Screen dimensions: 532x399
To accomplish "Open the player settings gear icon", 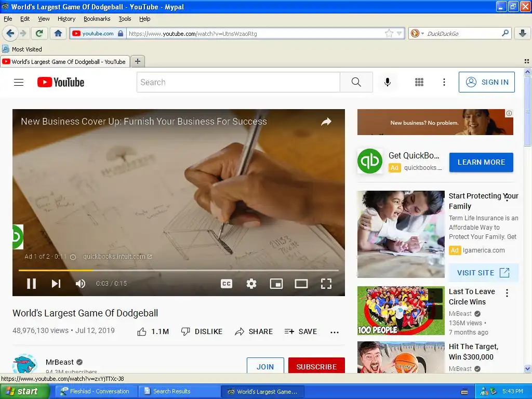I will [251, 284].
